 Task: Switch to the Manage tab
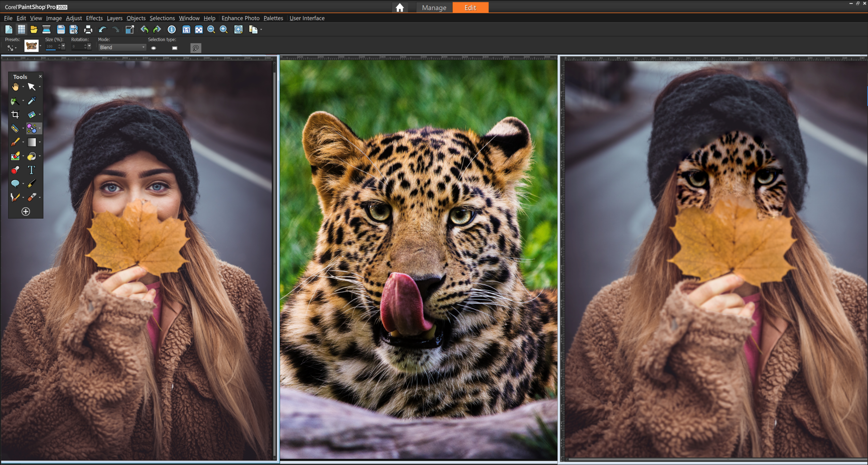coord(434,7)
